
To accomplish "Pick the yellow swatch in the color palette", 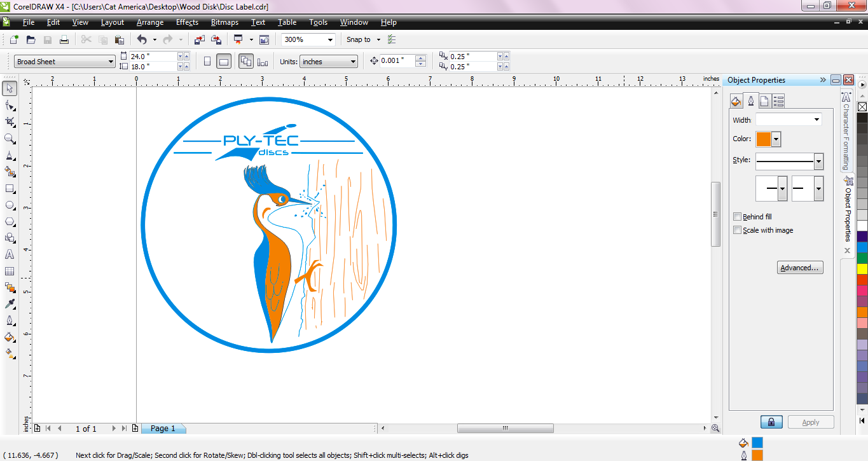I will (862, 269).
